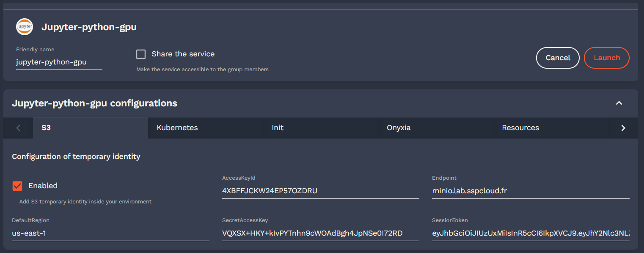Switch to the Init tab
The height and width of the screenshot is (253, 644).
pyautogui.click(x=278, y=128)
